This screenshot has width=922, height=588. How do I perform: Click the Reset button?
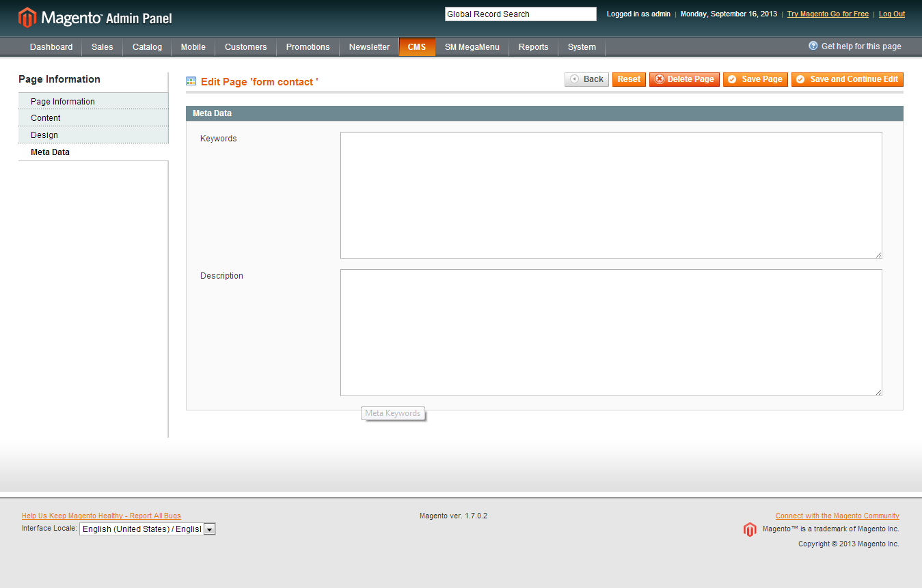(x=629, y=79)
